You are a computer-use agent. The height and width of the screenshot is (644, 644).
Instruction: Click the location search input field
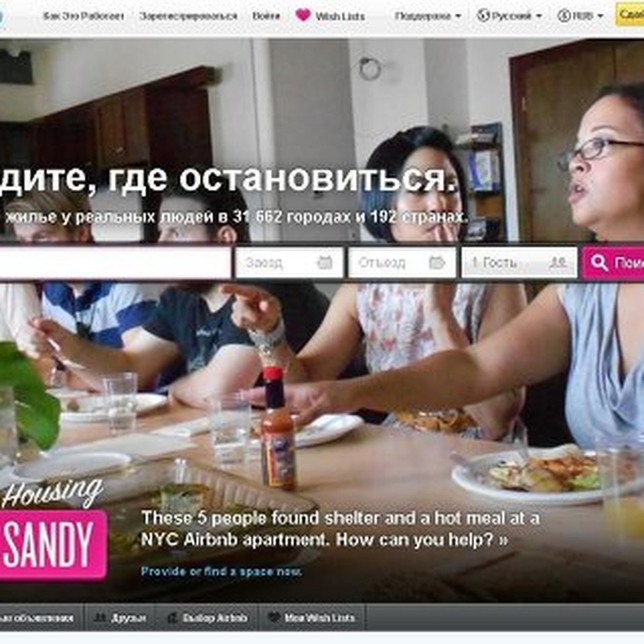coord(115,263)
